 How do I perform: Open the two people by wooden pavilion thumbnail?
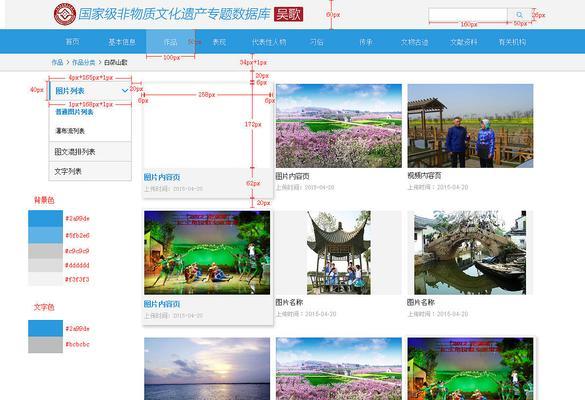click(470, 126)
